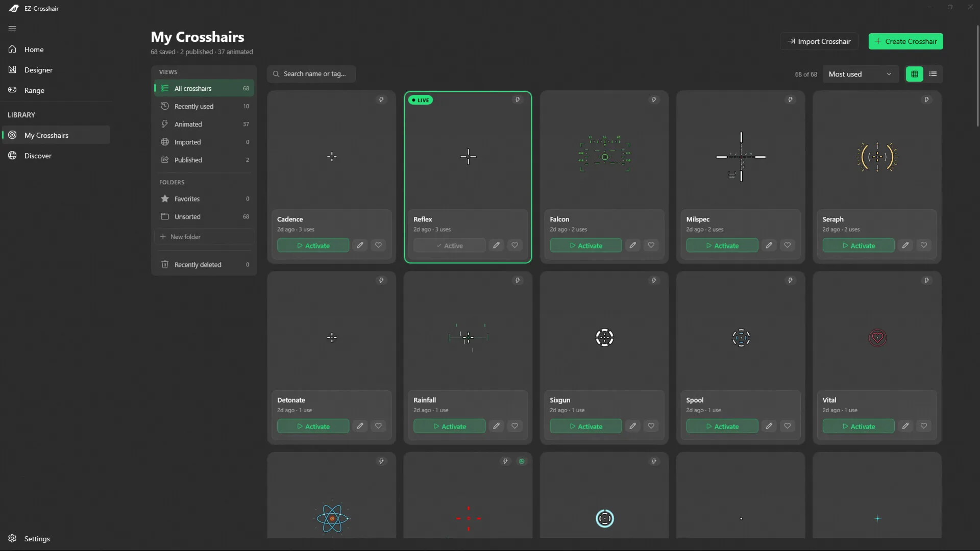980x551 pixels.
Task: Favorite the Cadence crosshair
Action: click(378, 245)
